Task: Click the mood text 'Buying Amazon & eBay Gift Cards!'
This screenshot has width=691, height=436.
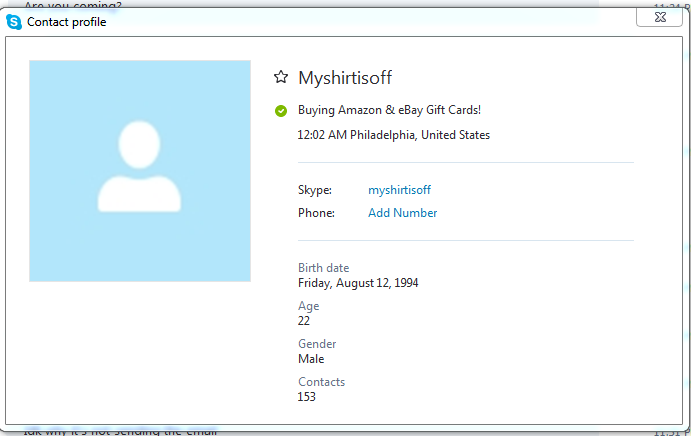Action: [x=389, y=110]
